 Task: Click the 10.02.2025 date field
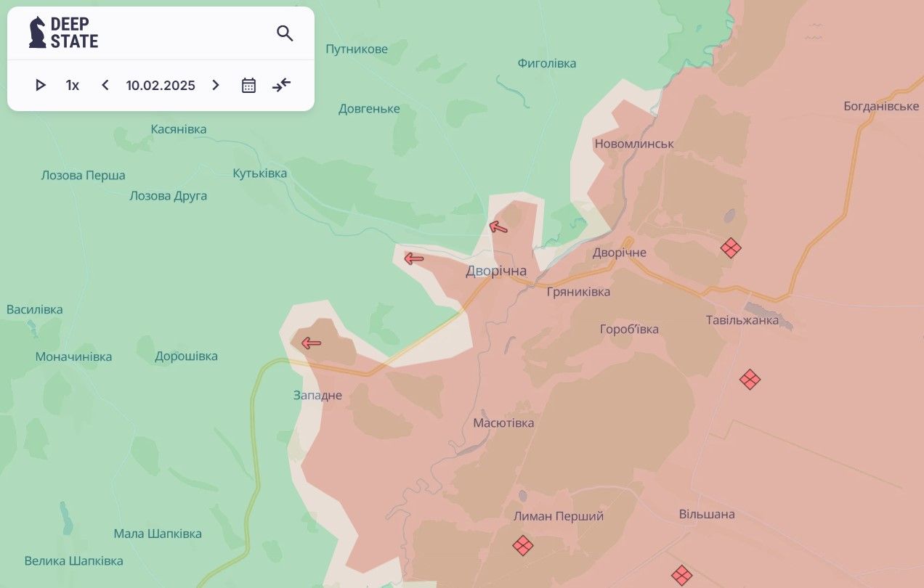pos(161,86)
